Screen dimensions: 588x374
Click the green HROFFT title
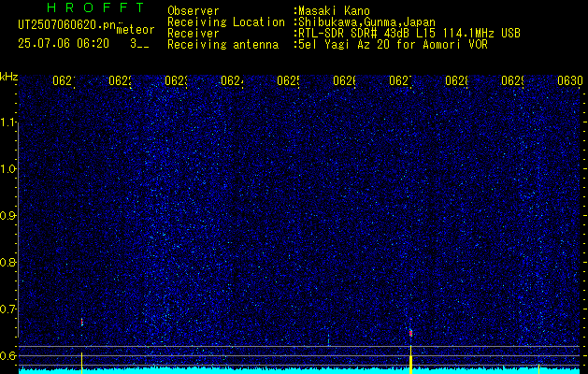coord(95,7)
